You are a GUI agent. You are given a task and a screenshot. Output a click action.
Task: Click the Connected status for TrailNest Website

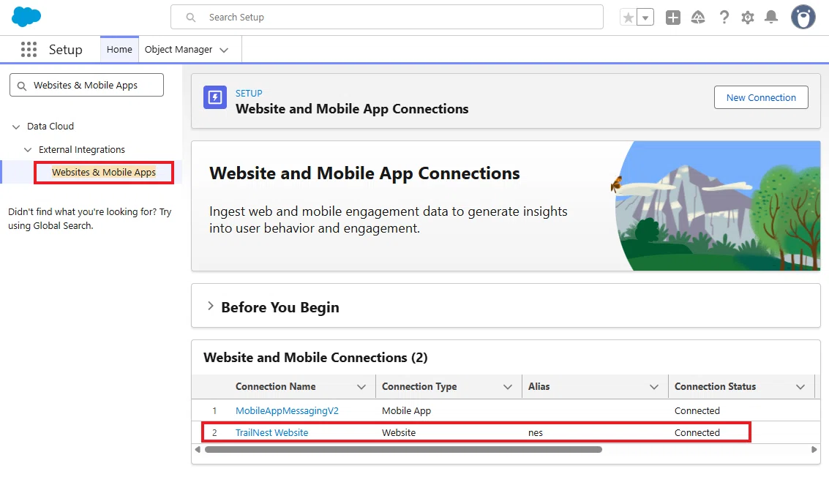click(697, 433)
